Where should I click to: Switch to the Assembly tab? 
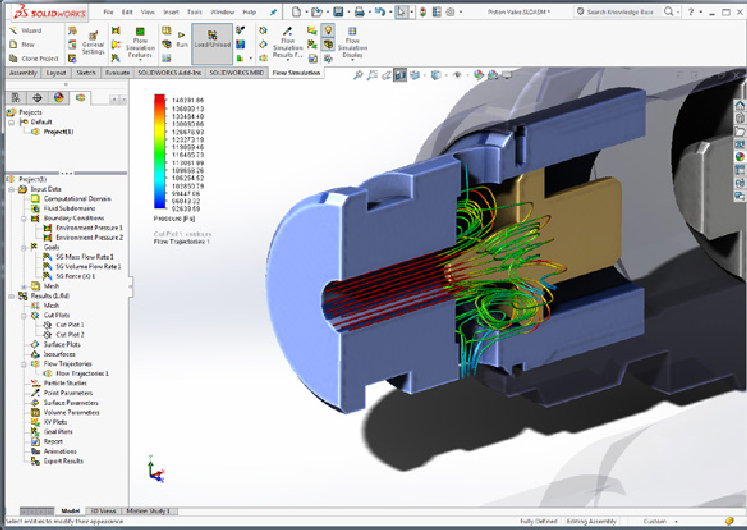(23, 72)
